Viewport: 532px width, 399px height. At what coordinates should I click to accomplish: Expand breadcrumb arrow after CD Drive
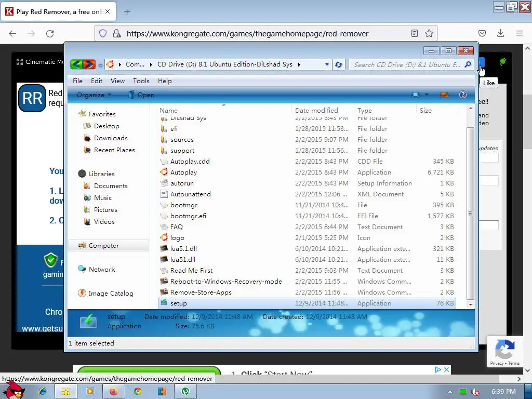[x=299, y=64]
